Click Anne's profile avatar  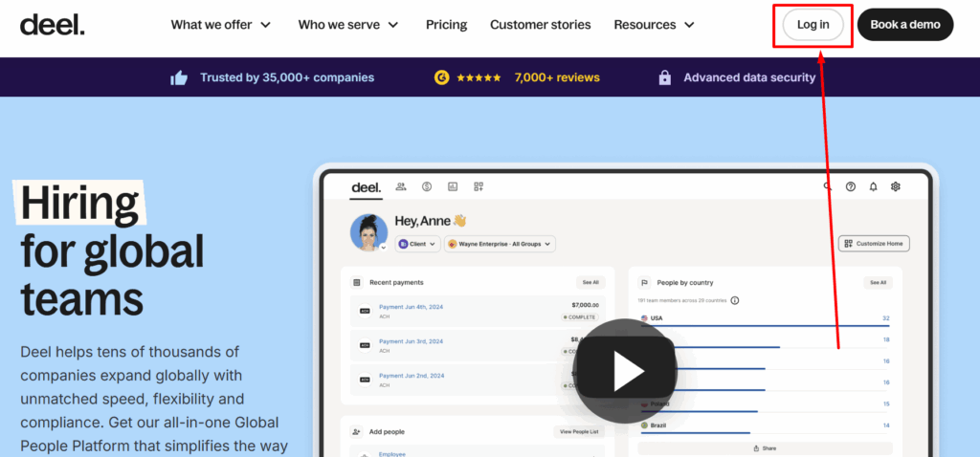pyautogui.click(x=368, y=232)
